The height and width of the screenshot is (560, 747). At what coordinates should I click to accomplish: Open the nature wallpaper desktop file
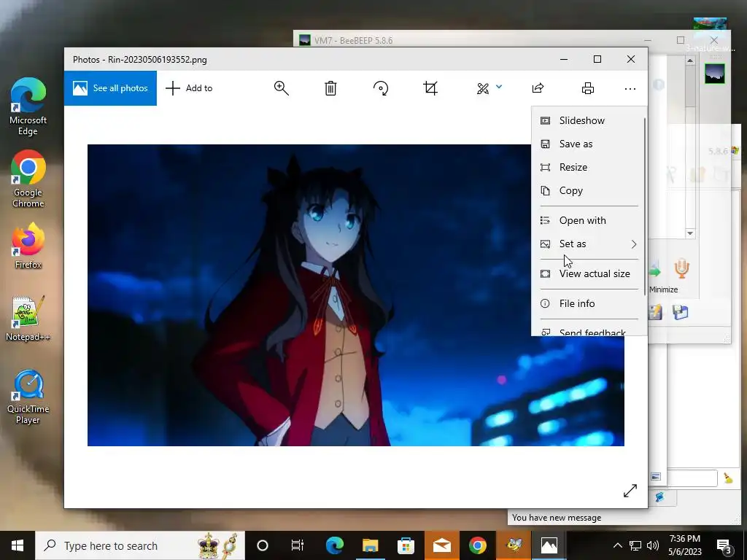[x=710, y=35]
